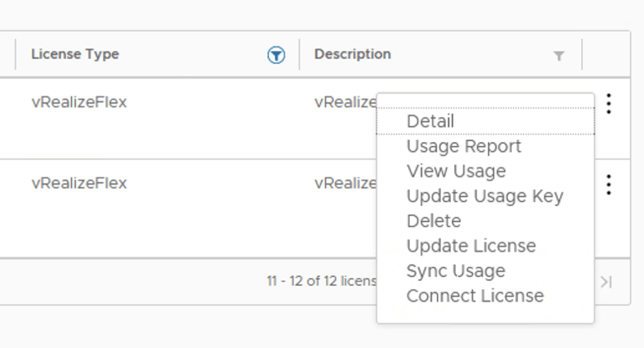This screenshot has width=644, height=348.
Task: Sort by Description column header
Action: click(x=352, y=54)
